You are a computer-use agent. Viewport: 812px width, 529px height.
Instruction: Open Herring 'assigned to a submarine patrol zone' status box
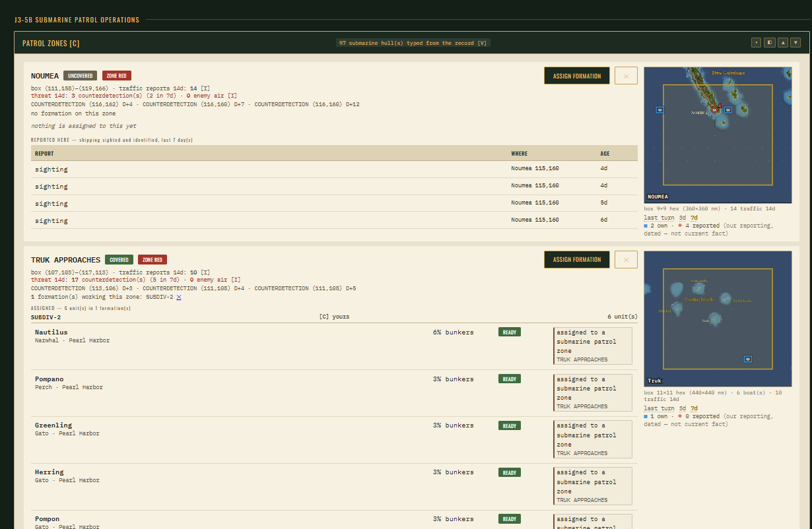(592, 486)
